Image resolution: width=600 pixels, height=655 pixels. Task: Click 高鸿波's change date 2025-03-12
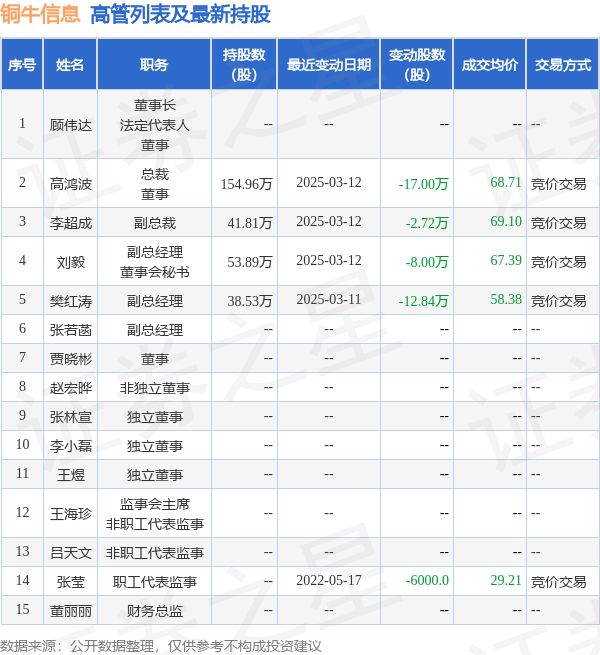329,183
